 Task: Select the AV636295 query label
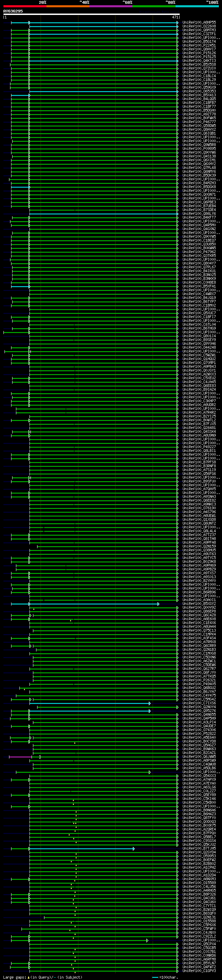point(13,11)
